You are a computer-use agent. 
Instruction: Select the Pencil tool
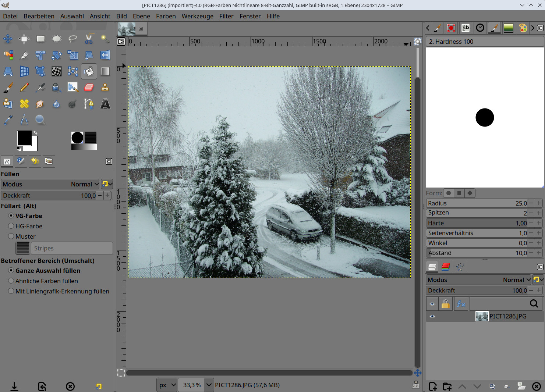24,88
